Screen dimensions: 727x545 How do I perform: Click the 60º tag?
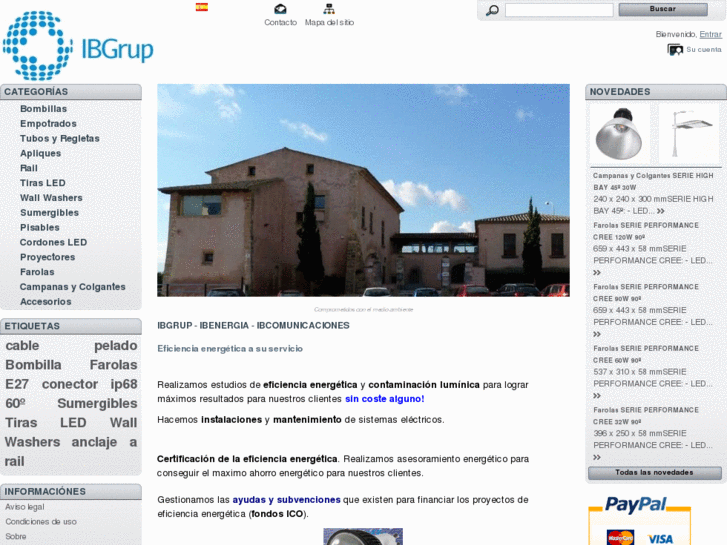point(15,404)
